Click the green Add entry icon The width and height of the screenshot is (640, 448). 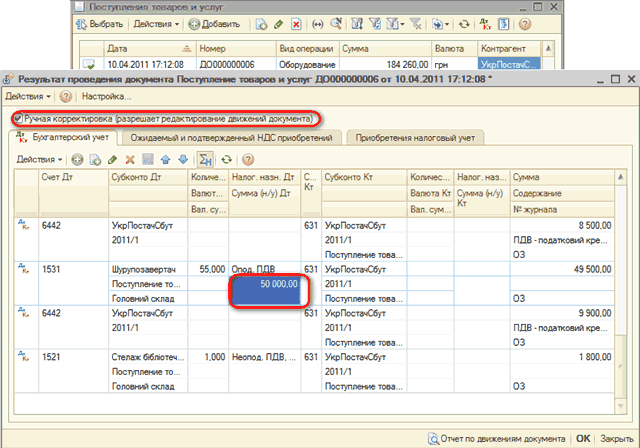pyautogui.click(x=77, y=160)
